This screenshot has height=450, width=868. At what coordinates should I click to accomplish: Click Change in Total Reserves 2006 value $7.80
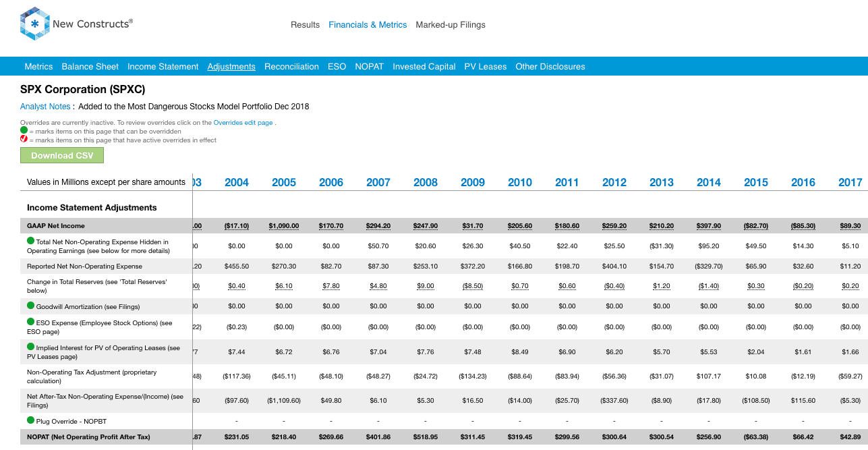point(331,286)
